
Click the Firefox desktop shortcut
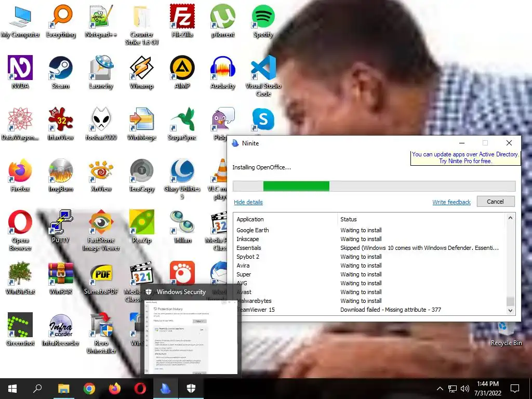(x=20, y=175)
